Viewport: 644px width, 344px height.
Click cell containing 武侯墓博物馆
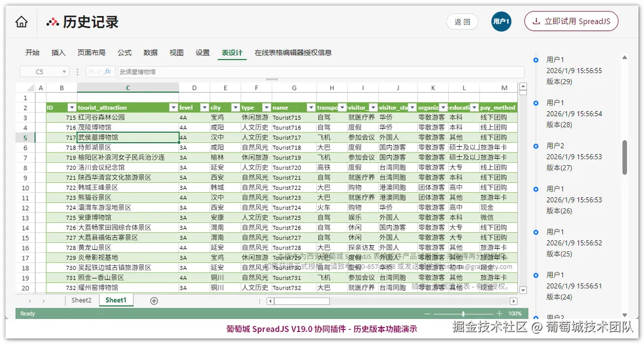pyautogui.click(x=128, y=137)
